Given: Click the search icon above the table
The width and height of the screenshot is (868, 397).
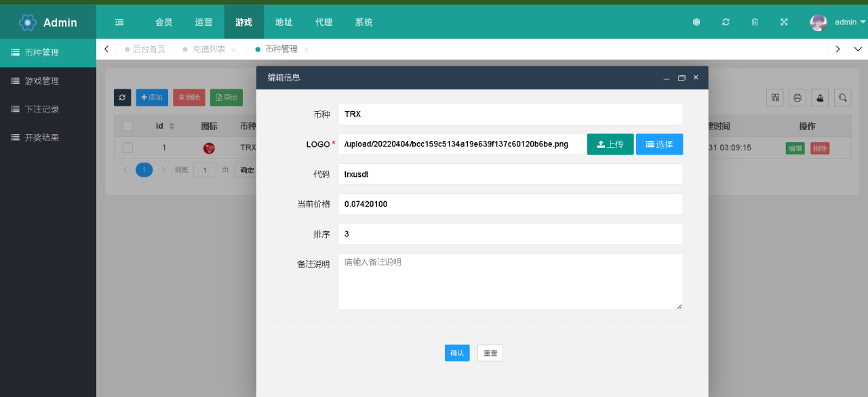Looking at the screenshot, I should [842, 98].
